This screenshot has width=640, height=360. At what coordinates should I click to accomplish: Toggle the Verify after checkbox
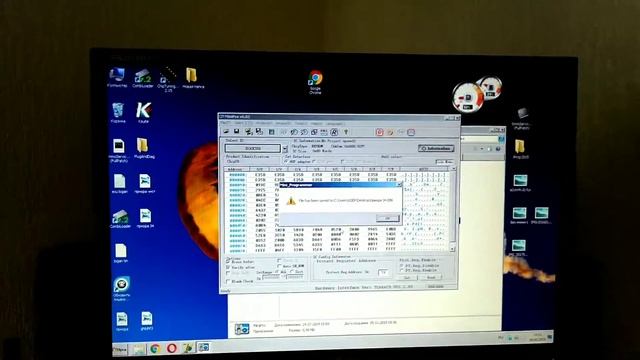[x=228, y=267]
